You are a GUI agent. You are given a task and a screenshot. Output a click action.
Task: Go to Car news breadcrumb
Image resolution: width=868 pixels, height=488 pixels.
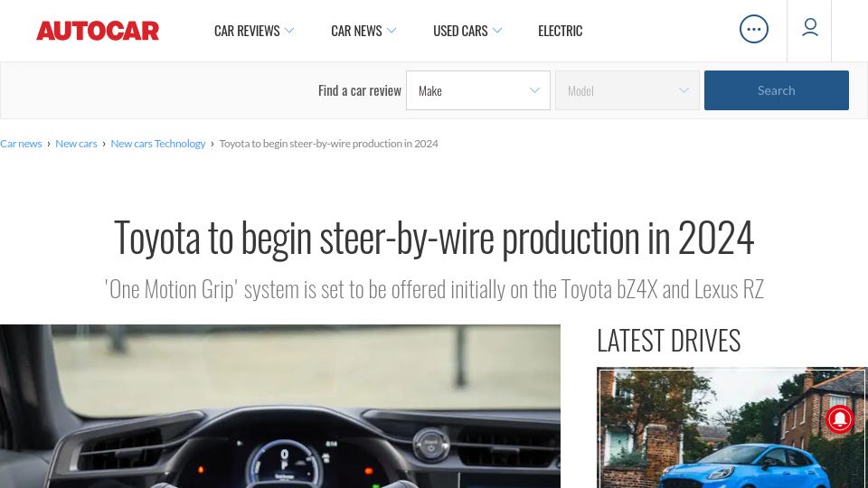pyautogui.click(x=21, y=144)
